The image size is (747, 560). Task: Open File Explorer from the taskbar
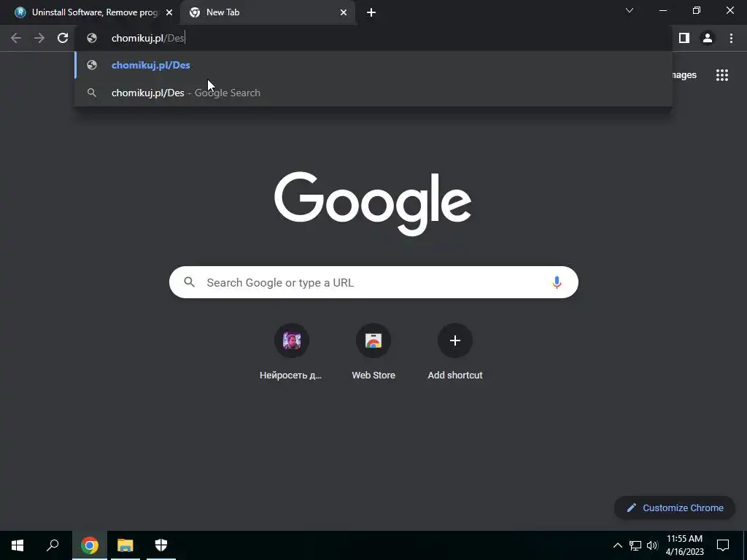(x=125, y=545)
